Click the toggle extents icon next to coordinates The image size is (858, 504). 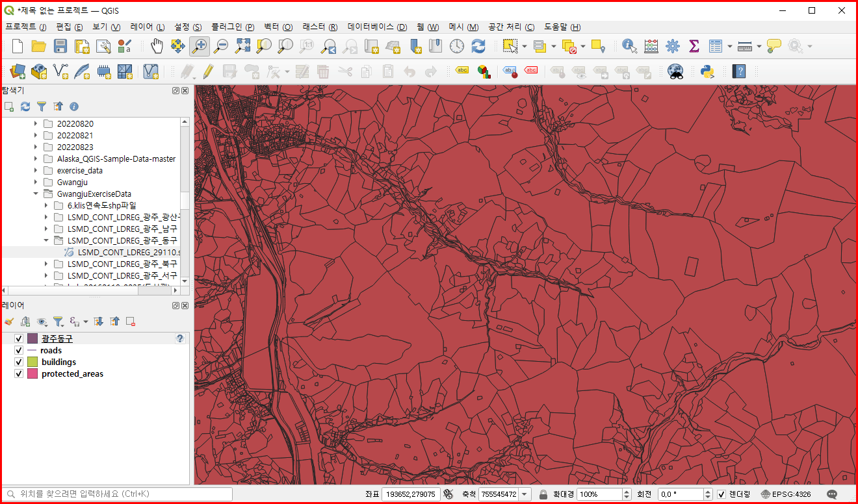pos(448,494)
